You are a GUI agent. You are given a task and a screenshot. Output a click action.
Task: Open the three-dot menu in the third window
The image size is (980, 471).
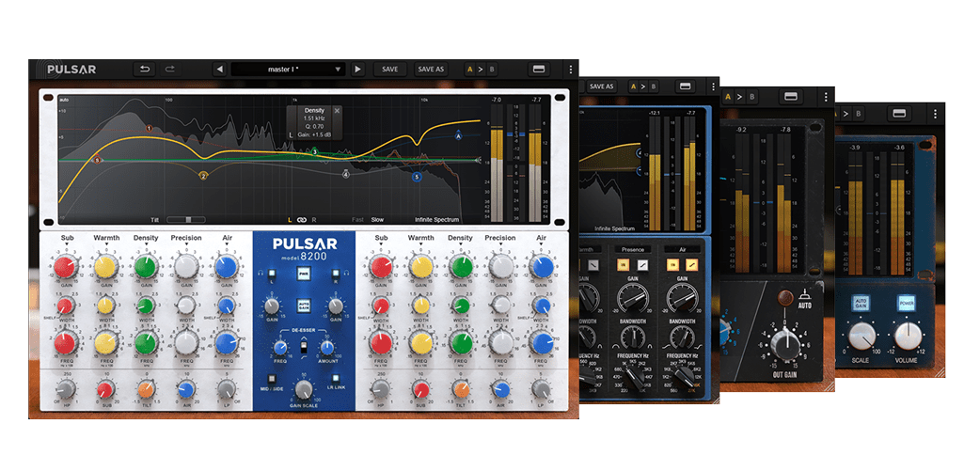(826, 97)
